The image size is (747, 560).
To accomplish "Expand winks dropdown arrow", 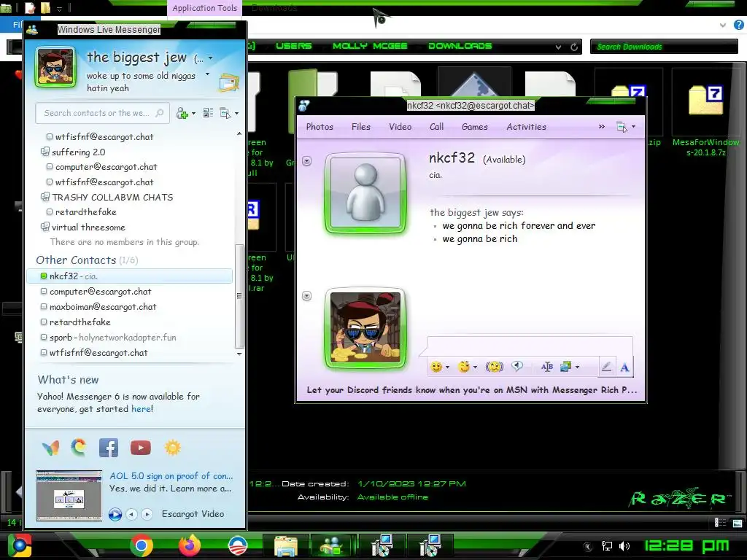I will pyautogui.click(x=475, y=367).
